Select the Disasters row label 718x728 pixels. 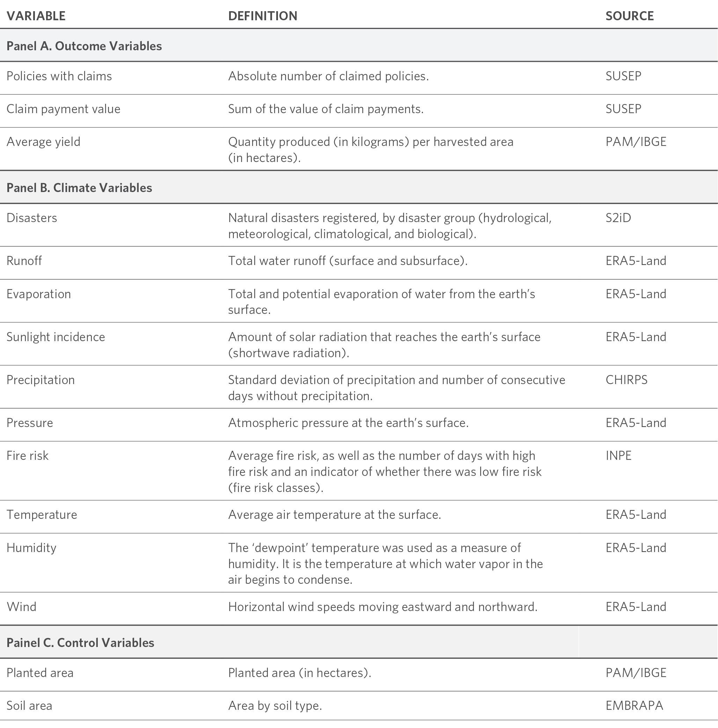32,218
